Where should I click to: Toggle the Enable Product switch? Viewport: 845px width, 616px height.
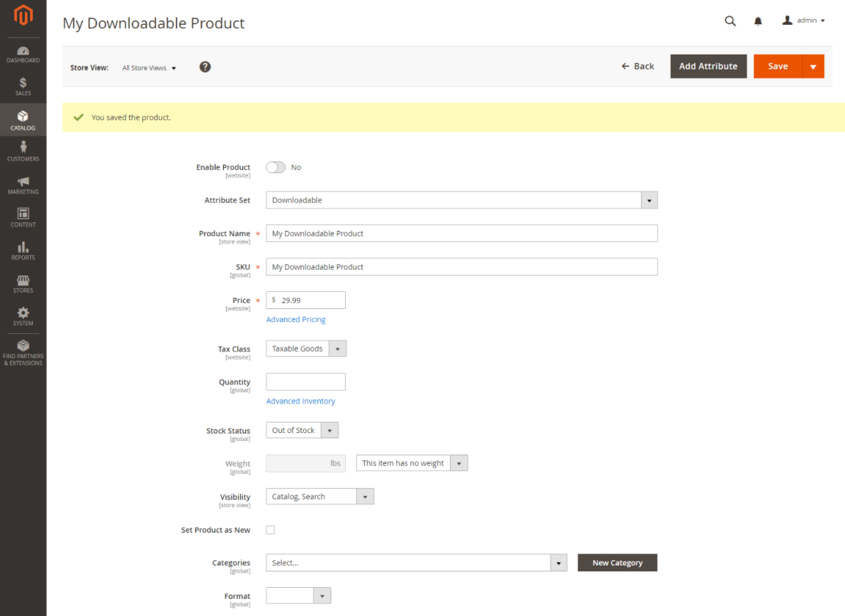pos(276,167)
